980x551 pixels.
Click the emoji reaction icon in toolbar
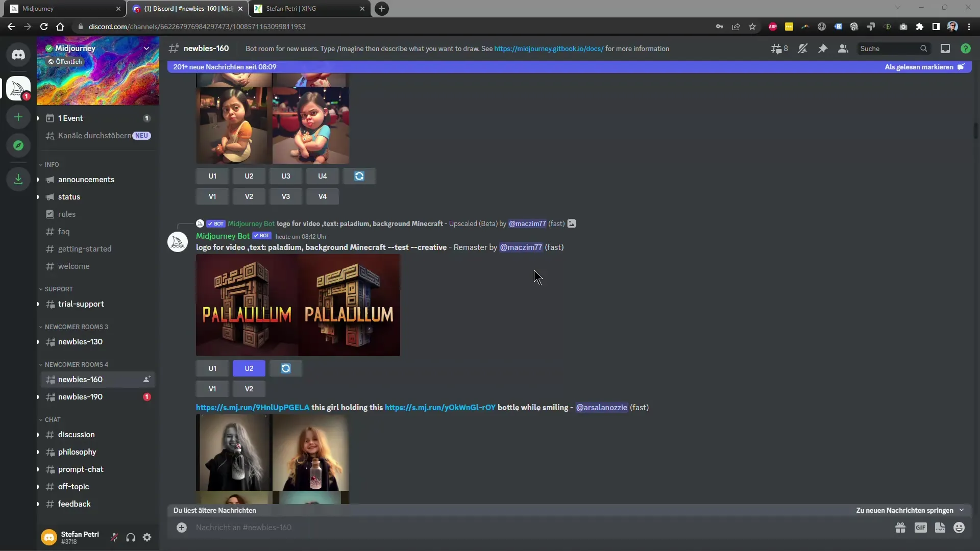(x=961, y=528)
